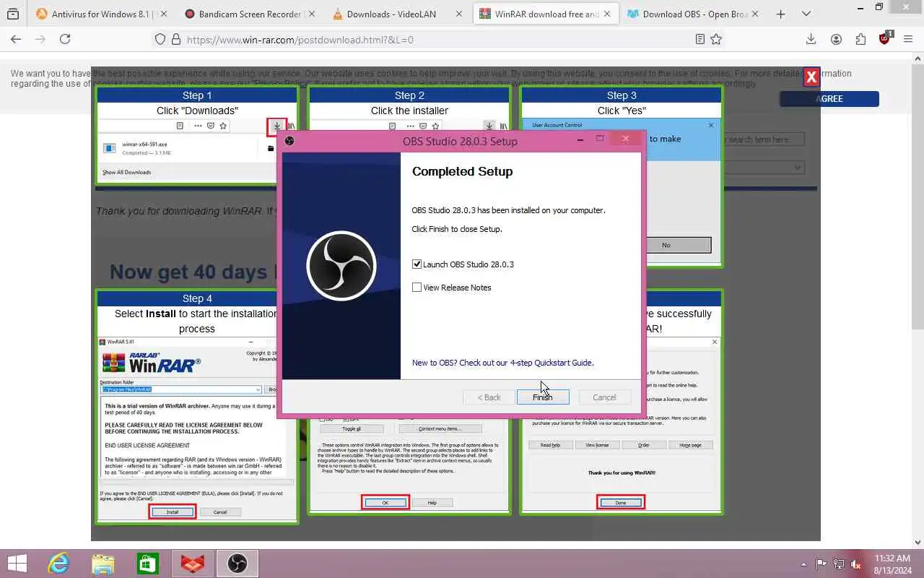This screenshot has height=578, width=924.
Task: Click the red app icon in taskbar
Action: (x=192, y=564)
